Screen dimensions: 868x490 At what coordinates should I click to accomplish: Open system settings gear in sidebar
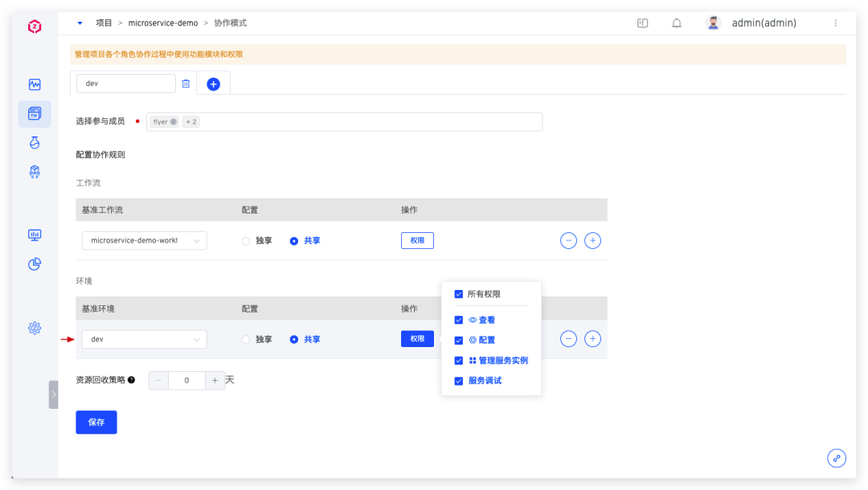35,328
